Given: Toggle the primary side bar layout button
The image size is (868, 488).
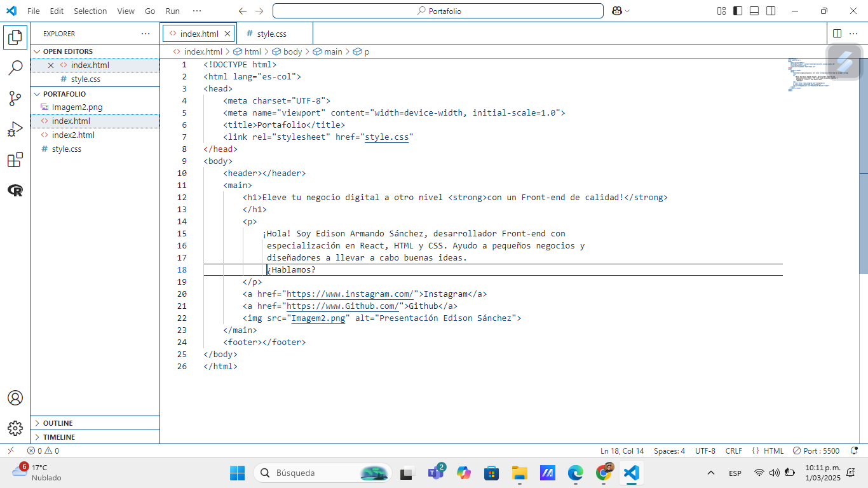Looking at the screenshot, I should coord(738,11).
